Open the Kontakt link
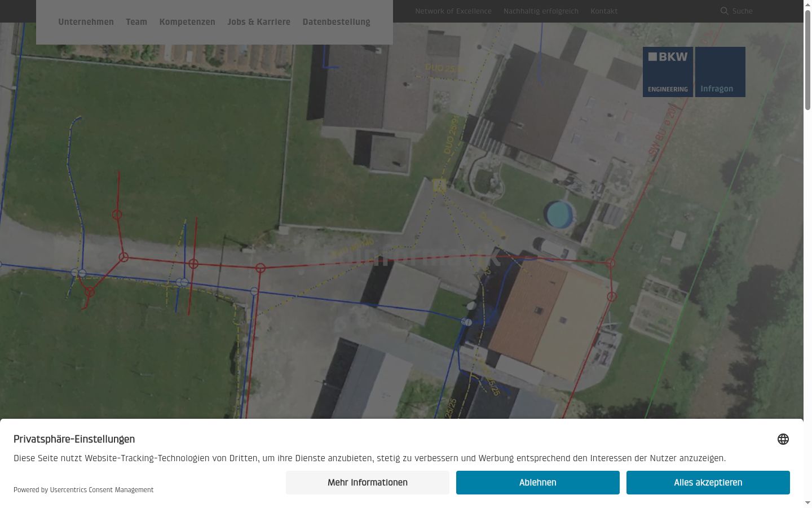The image size is (812, 508). 604,11
